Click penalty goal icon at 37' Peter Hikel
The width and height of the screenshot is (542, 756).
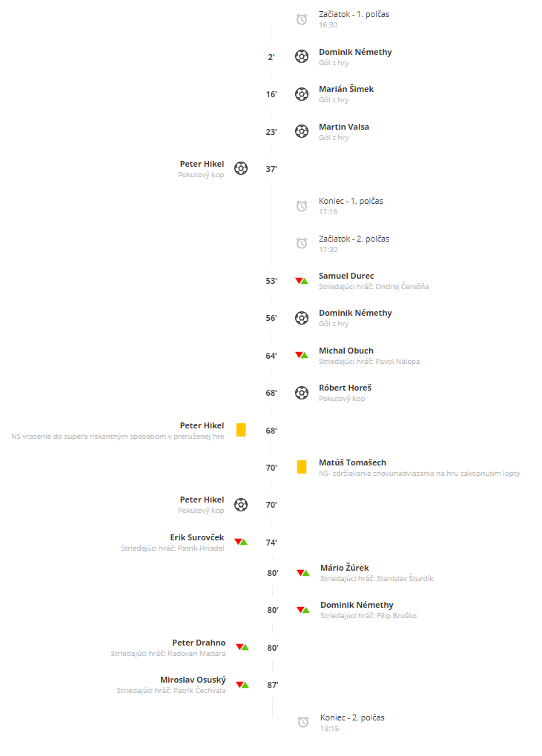241,168
